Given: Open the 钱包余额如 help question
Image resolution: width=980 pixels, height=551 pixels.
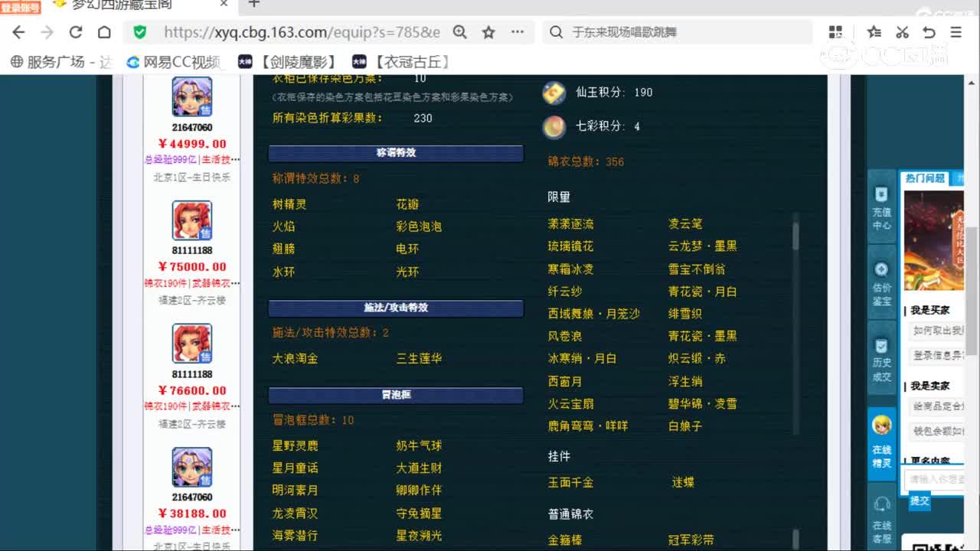Looking at the screenshot, I should tap(938, 431).
